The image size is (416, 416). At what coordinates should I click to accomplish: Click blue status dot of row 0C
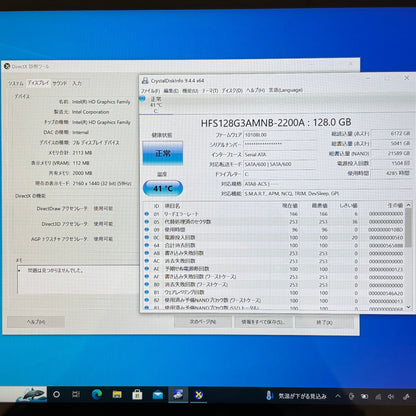click(146, 237)
